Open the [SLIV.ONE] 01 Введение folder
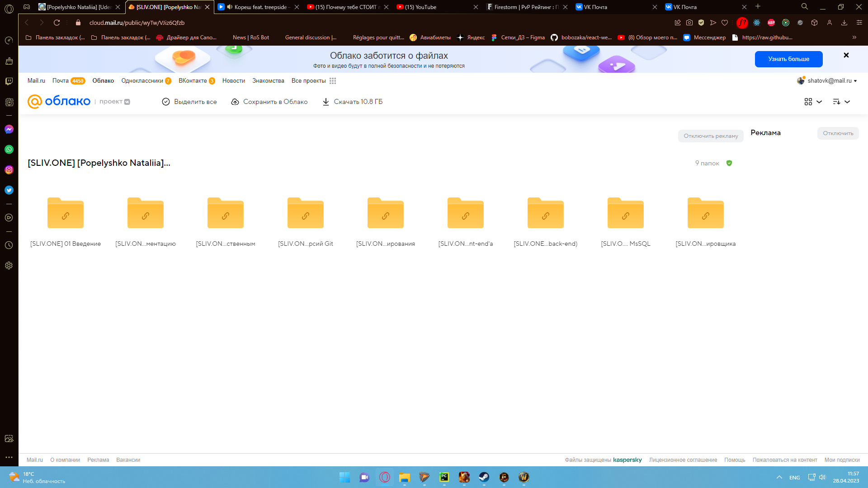 [66, 221]
